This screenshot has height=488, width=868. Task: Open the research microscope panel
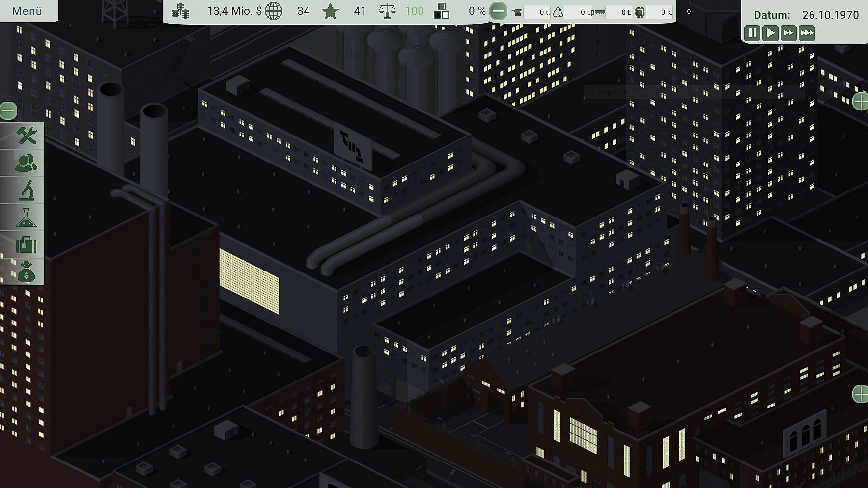(x=26, y=190)
